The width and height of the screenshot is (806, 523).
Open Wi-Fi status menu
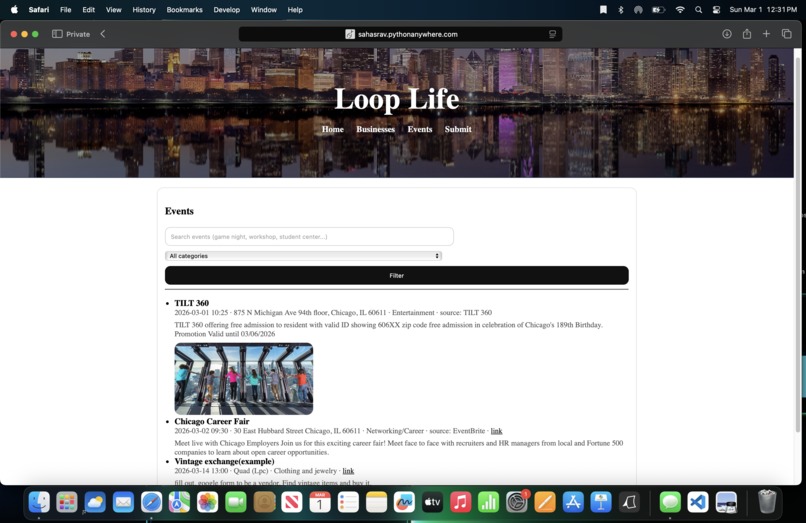point(680,10)
